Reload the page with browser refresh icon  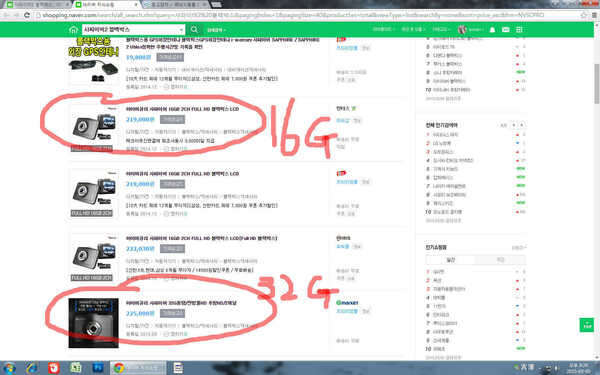click(27, 15)
